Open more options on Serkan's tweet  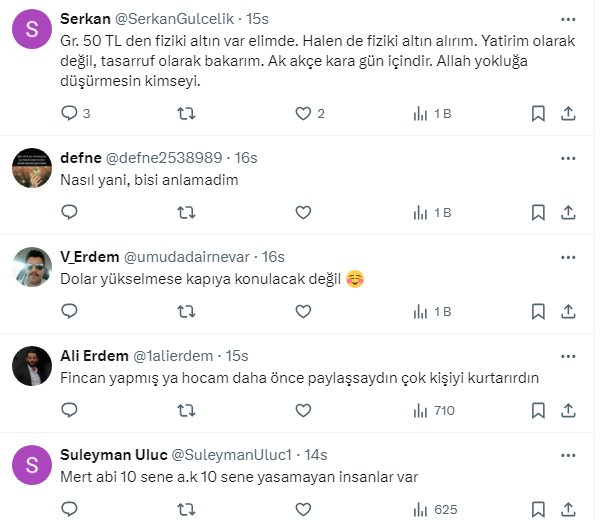(568, 19)
